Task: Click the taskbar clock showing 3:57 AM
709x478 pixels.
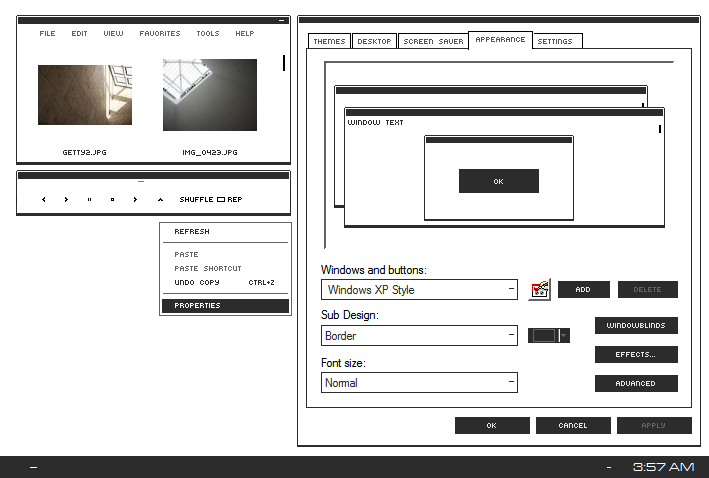Action: tap(663, 467)
